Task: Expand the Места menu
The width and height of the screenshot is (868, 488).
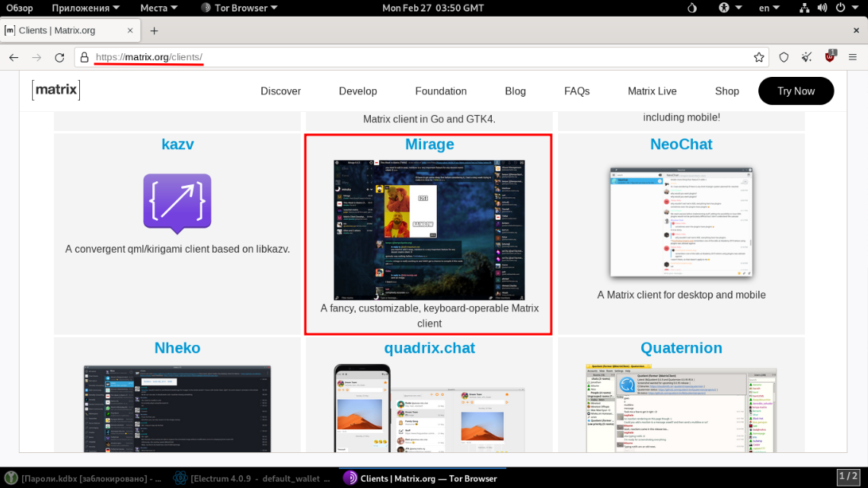Action: (x=158, y=8)
